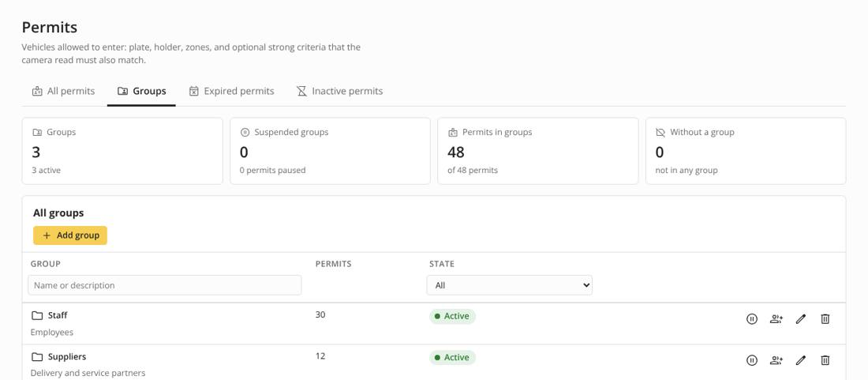Add members to Suppliers group
868x380 pixels.
click(x=776, y=360)
